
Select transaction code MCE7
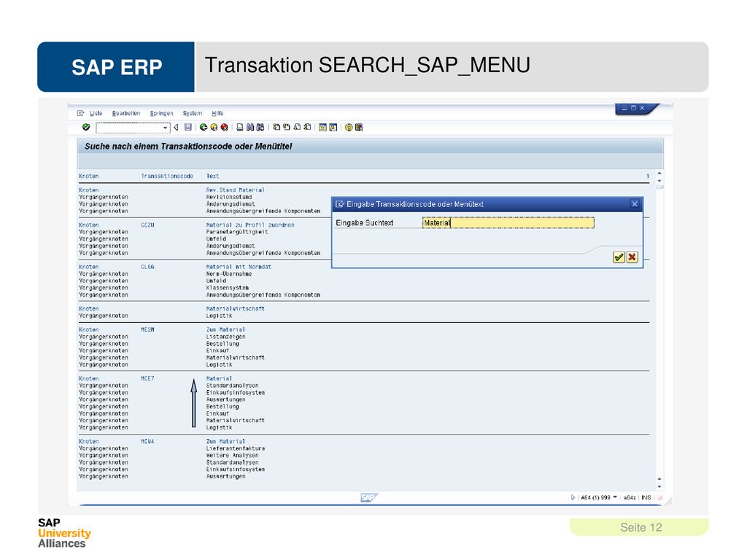147,379
